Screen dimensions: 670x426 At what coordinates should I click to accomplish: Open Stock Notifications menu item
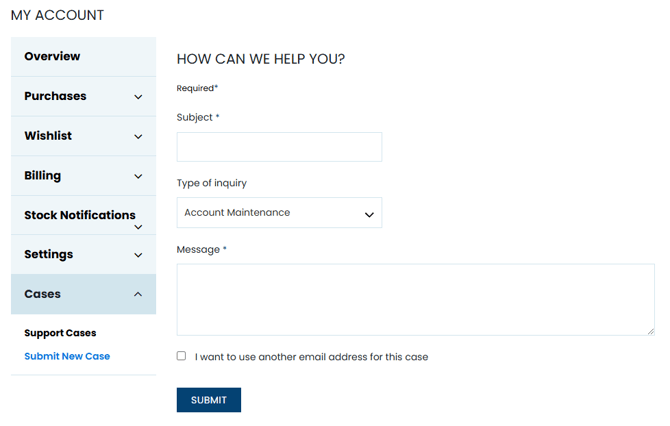click(x=79, y=215)
